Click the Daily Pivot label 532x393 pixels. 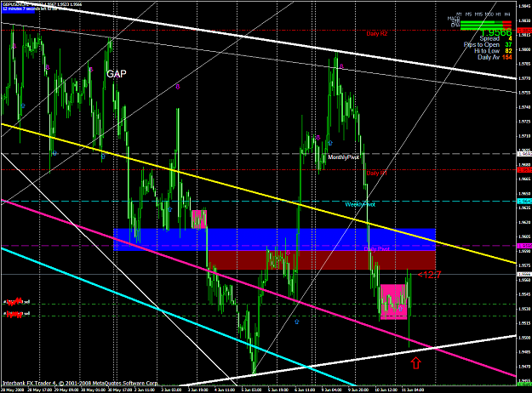[x=376, y=249]
